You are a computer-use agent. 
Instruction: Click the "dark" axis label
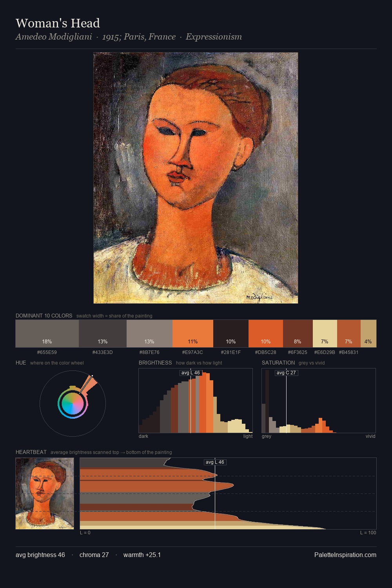coord(143,436)
